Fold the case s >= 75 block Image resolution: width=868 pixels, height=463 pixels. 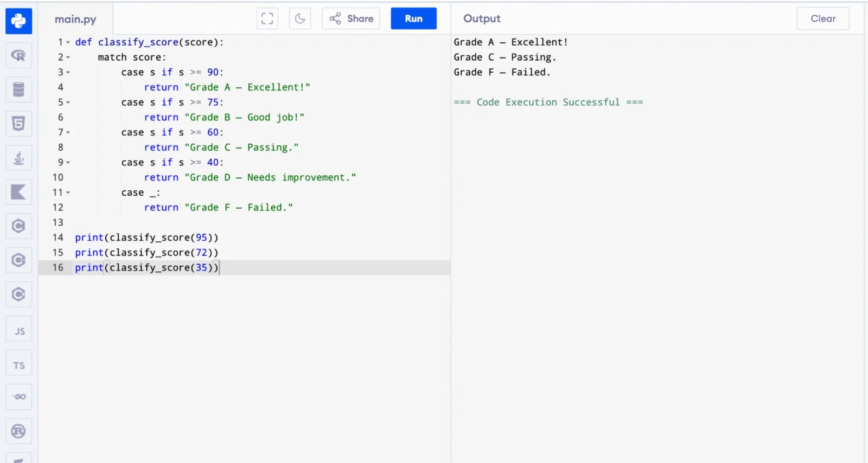68,102
